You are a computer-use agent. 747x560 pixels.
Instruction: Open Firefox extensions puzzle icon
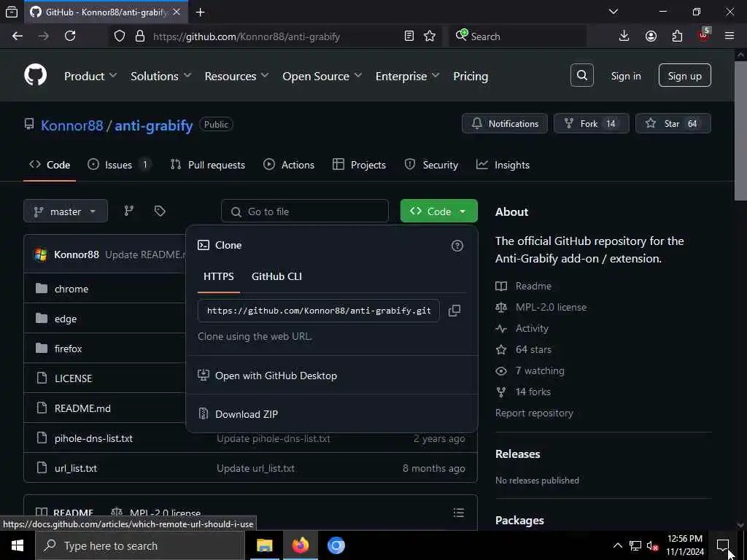(x=677, y=36)
